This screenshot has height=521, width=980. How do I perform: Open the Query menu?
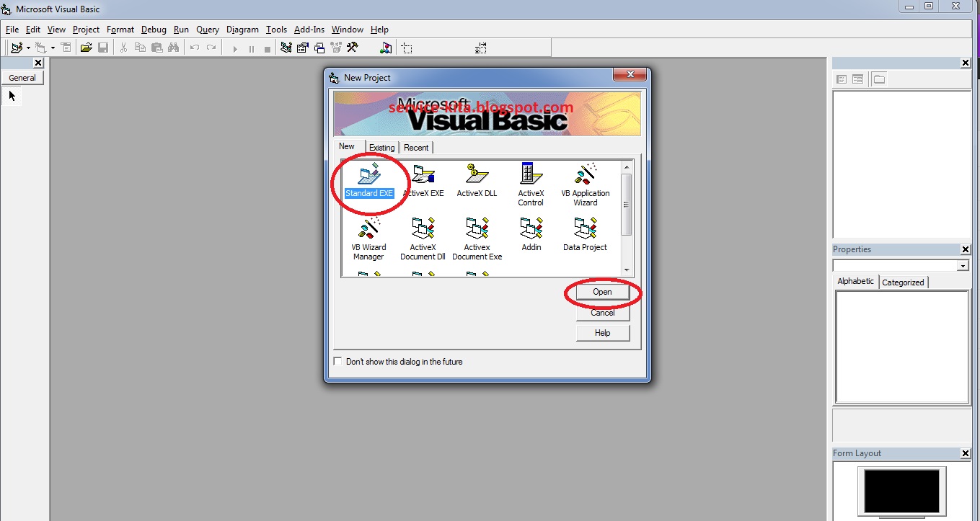click(208, 30)
